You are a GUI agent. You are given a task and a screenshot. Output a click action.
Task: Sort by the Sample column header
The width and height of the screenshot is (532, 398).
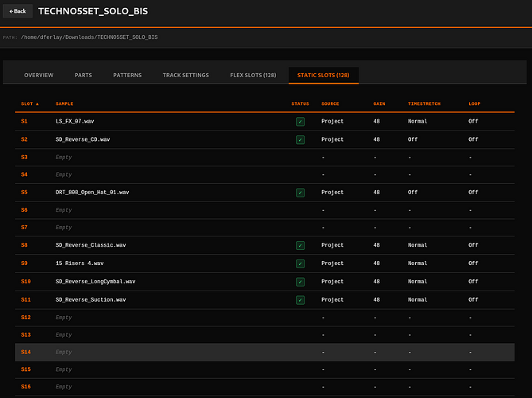point(64,103)
